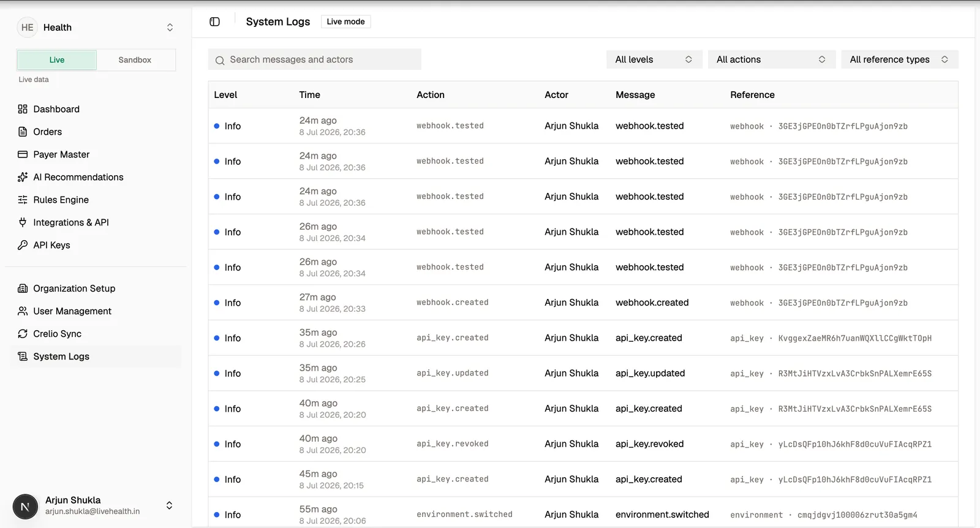Click the User Management people icon
This screenshot has width=980, height=528.
(x=23, y=311)
